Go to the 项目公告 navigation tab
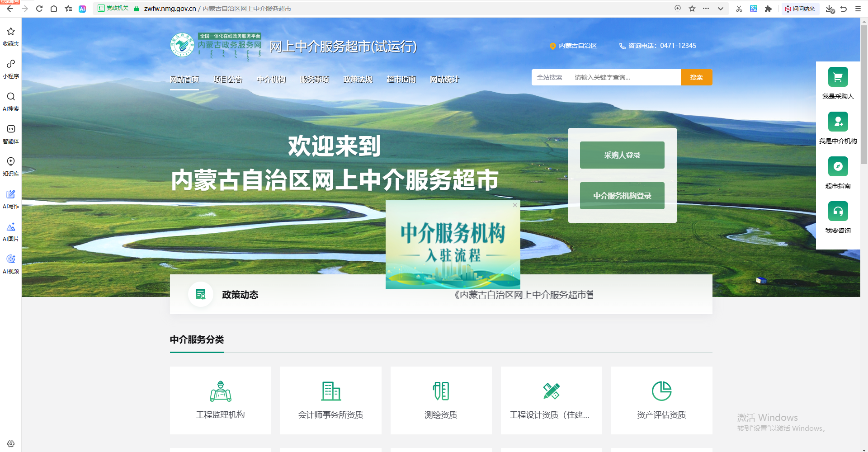Screen dimensions: 868x452 click(x=228, y=80)
